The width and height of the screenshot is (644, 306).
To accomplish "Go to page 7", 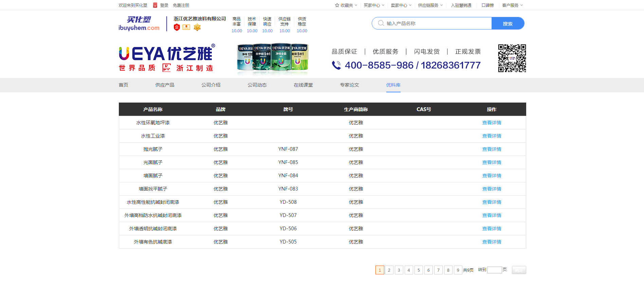I will point(438,270).
